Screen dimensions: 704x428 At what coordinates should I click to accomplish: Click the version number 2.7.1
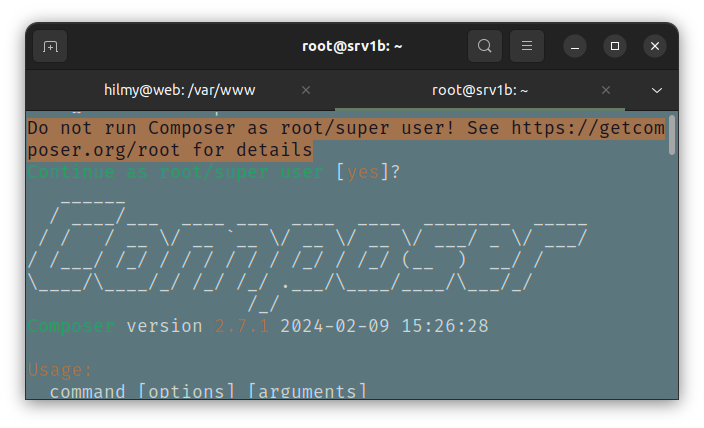pos(242,326)
